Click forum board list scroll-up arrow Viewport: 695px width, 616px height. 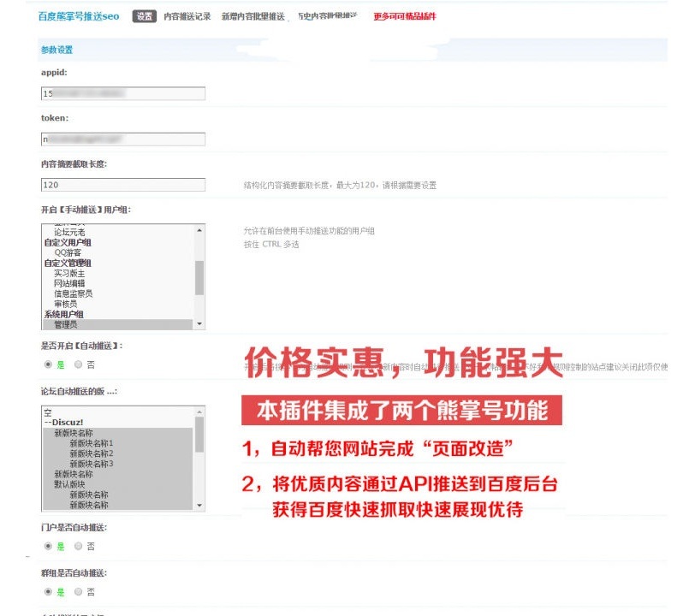(199, 412)
